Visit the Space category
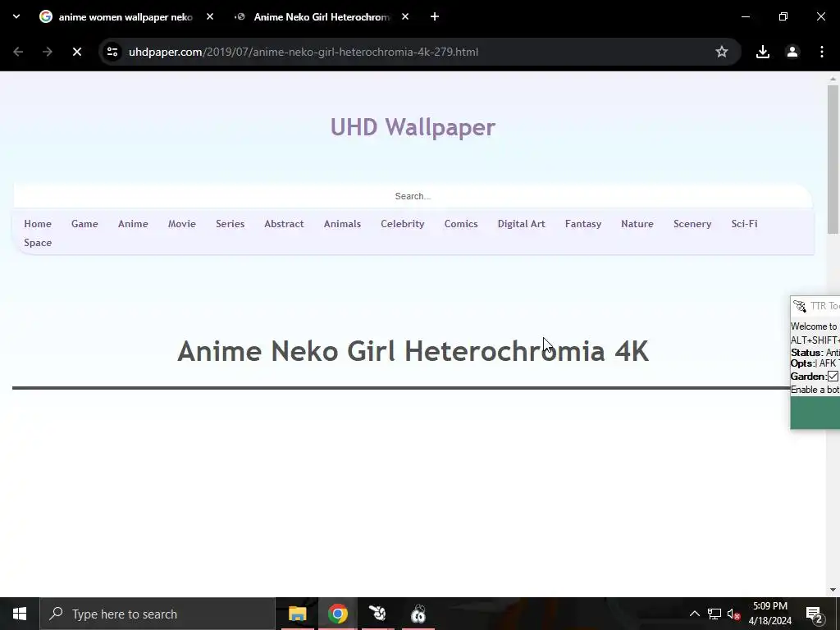This screenshot has width=840, height=630. (38, 243)
